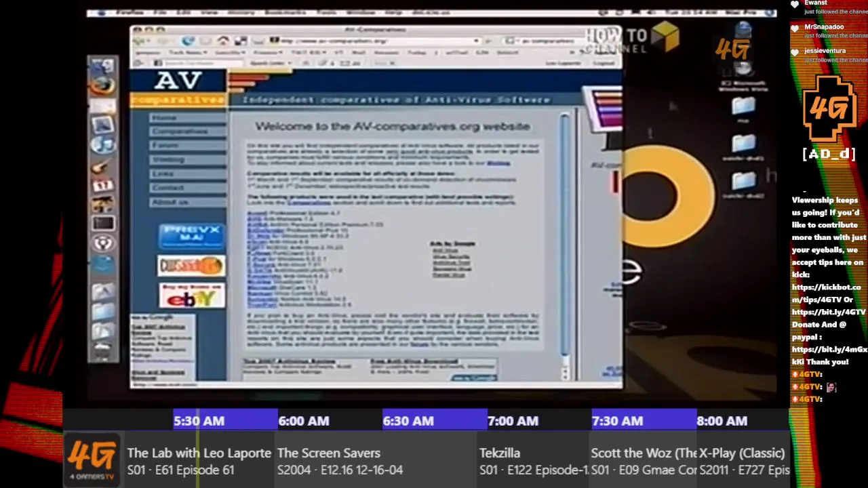Select The Lab with Leo Laporte program

point(199,461)
